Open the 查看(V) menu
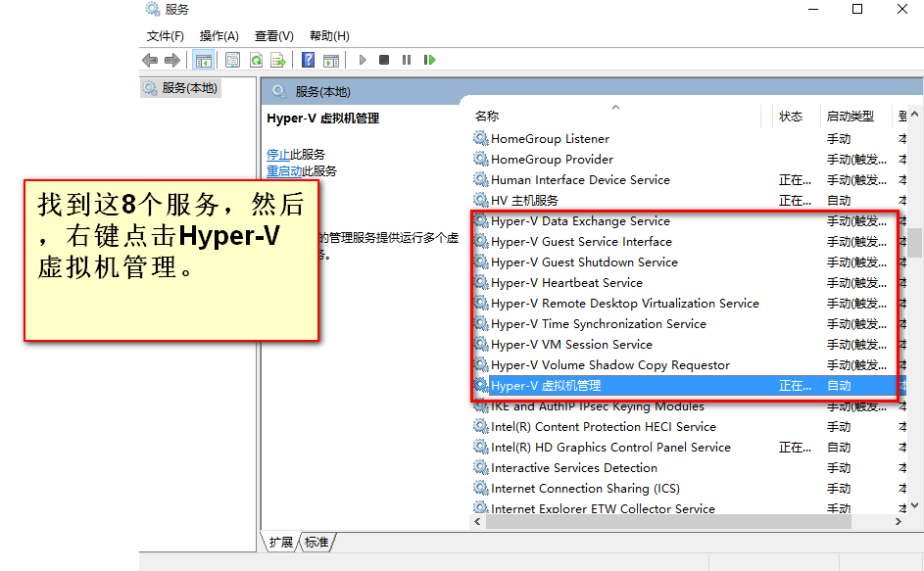This screenshot has height=571, width=924. pos(274,36)
